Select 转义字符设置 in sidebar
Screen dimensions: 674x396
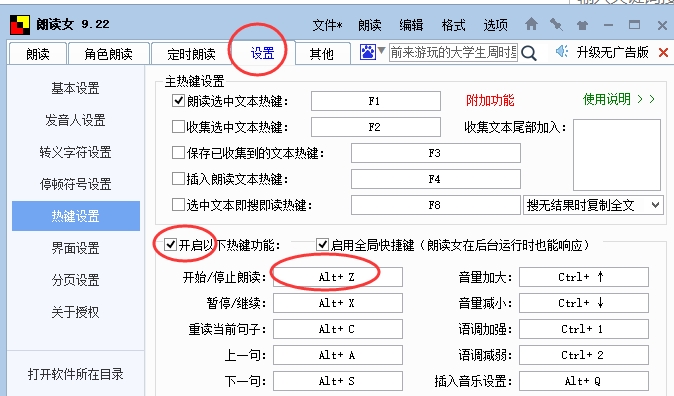pyautogui.click(x=76, y=152)
